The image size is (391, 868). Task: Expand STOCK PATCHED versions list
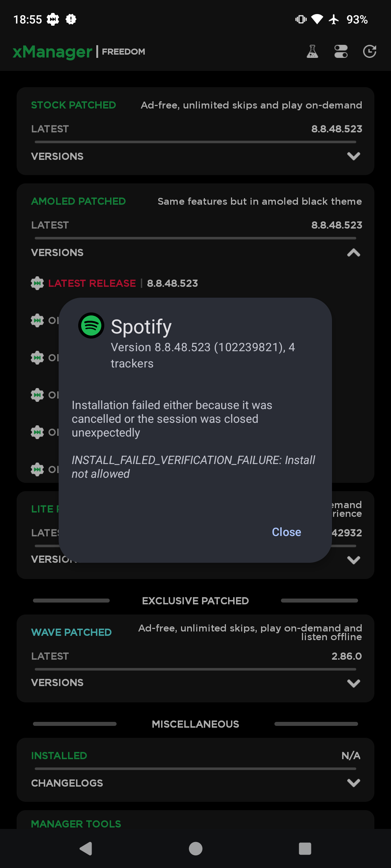[x=354, y=156]
